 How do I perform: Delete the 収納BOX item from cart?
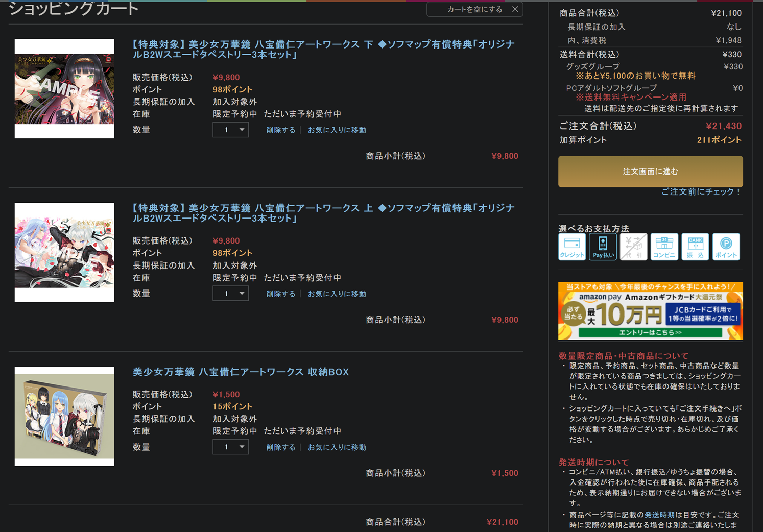[280, 448]
